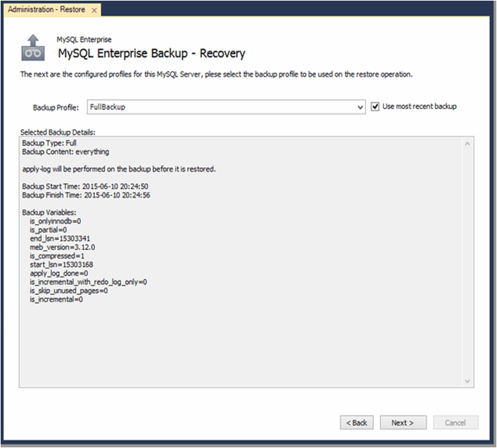Viewport: 497px width, 448px height.
Task: Proceed with the Next button
Action: coord(403,422)
